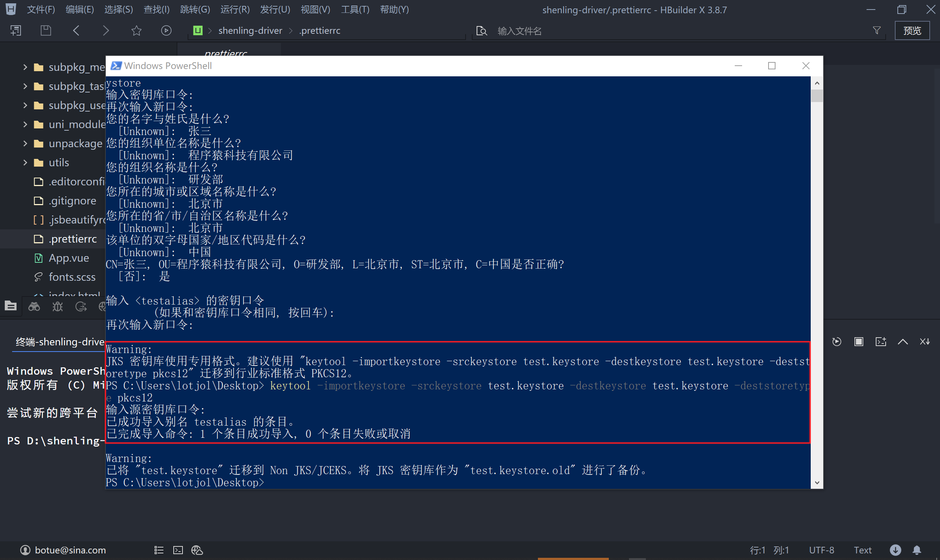Click shenling-driver breadcrumb link
Viewport: 940px width, 560px height.
[250, 30]
